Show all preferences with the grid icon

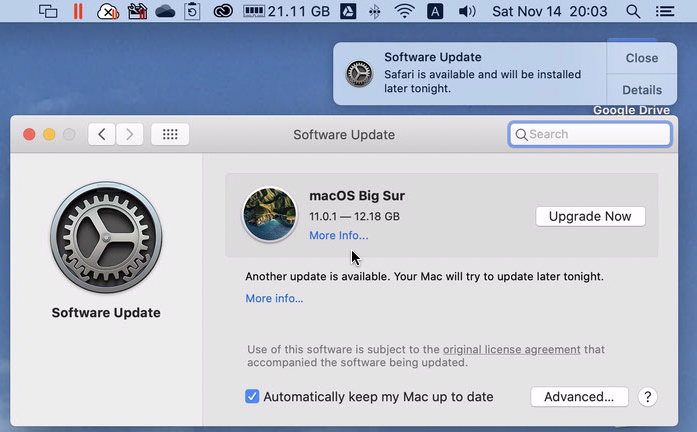click(170, 134)
